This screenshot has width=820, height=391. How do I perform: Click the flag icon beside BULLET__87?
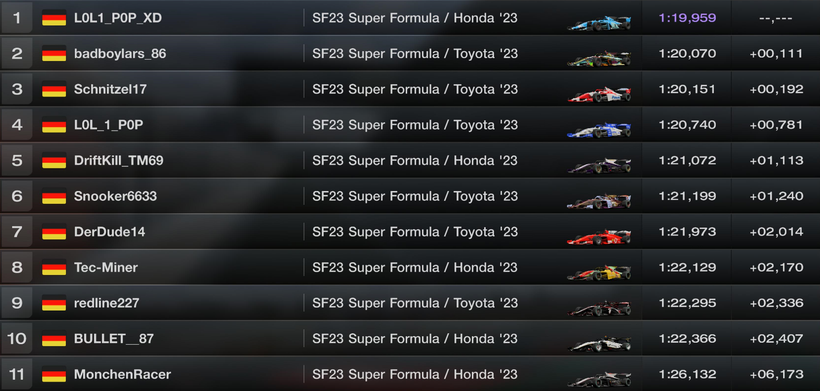click(x=54, y=339)
